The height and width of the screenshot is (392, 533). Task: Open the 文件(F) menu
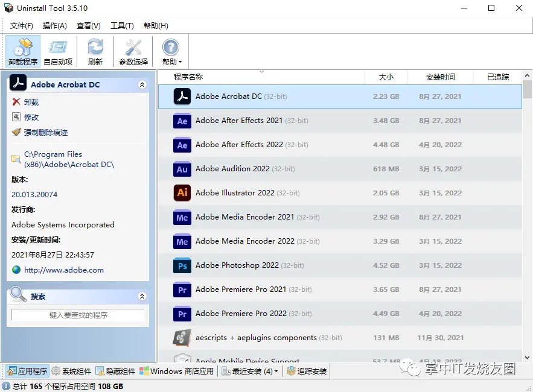21,26
